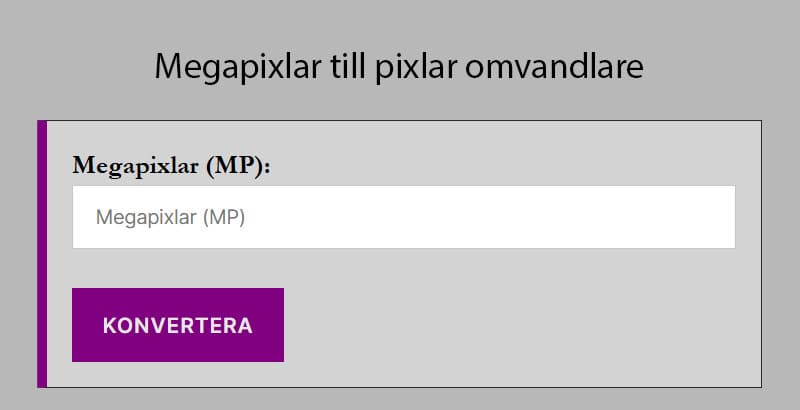Click "(MP):" in the bold field label

click(x=239, y=166)
